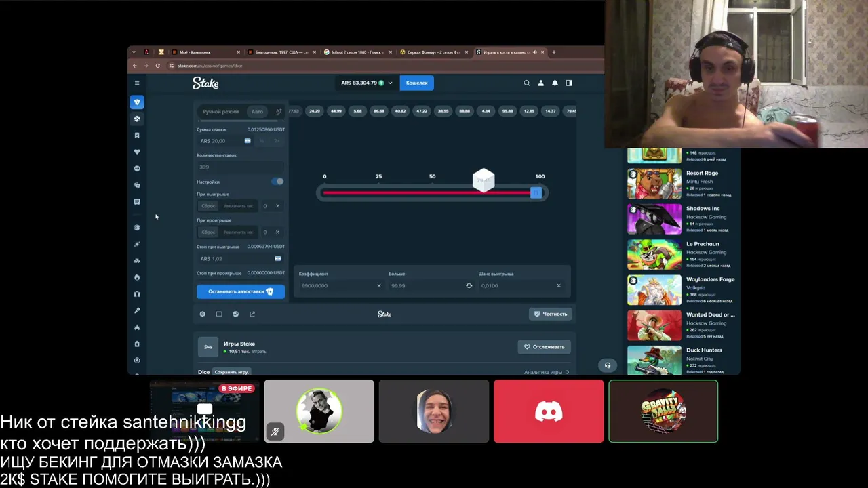The height and width of the screenshot is (488, 868).
Task: Toggle the chat side panel icon
Action: coord(569,83)
